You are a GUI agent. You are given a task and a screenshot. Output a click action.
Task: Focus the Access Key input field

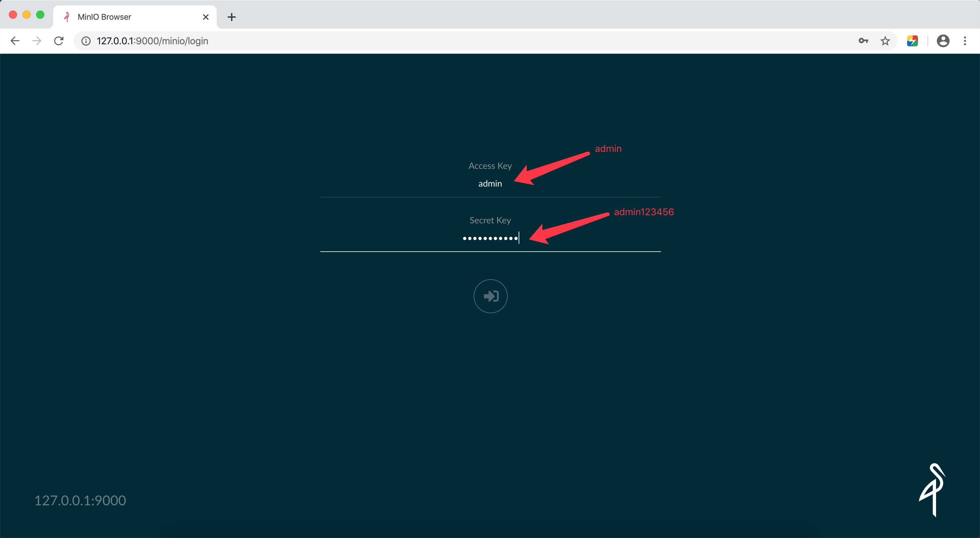point(490,184)
